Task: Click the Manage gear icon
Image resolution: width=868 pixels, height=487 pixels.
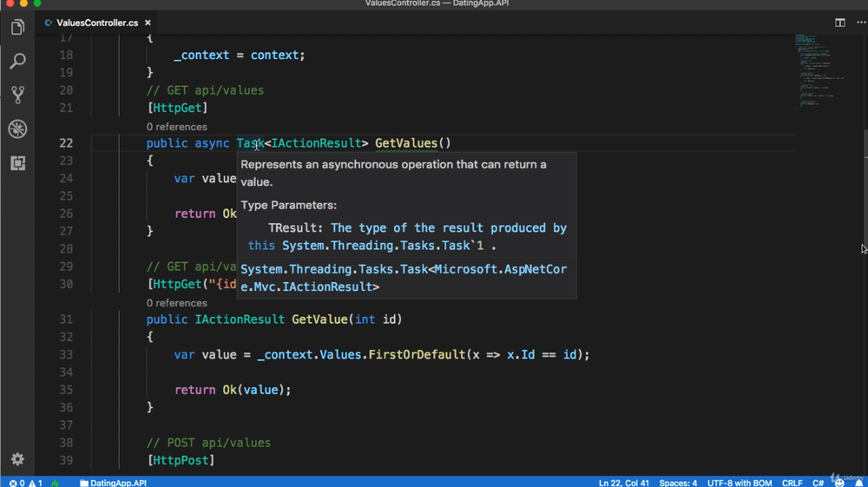Action: point(17,459)
